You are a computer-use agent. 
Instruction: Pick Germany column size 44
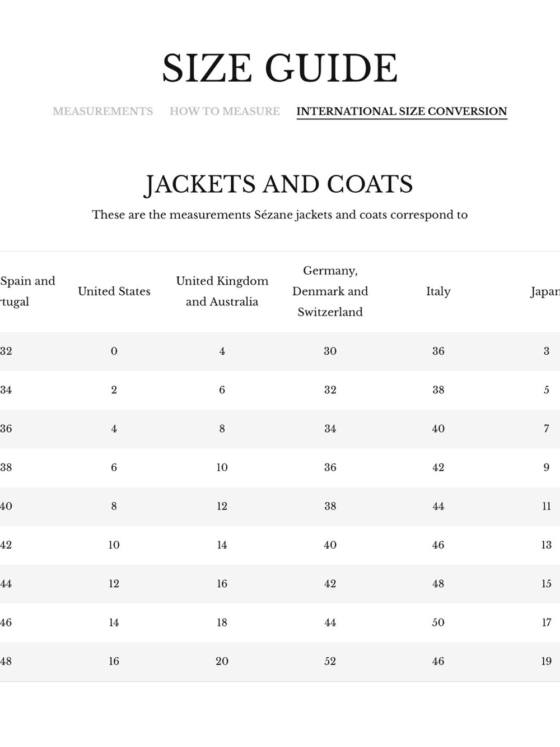pos(330,622)
